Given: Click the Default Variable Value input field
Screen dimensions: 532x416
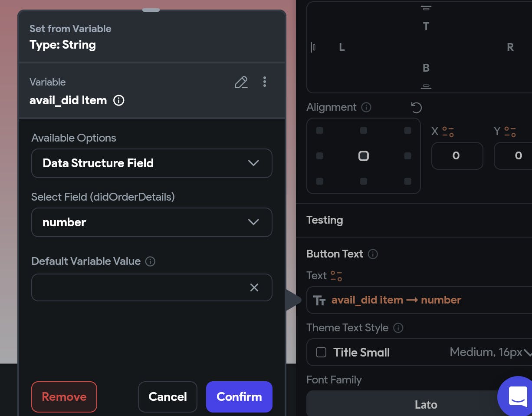Looking at the screenshot, I should tap(139, 287).
